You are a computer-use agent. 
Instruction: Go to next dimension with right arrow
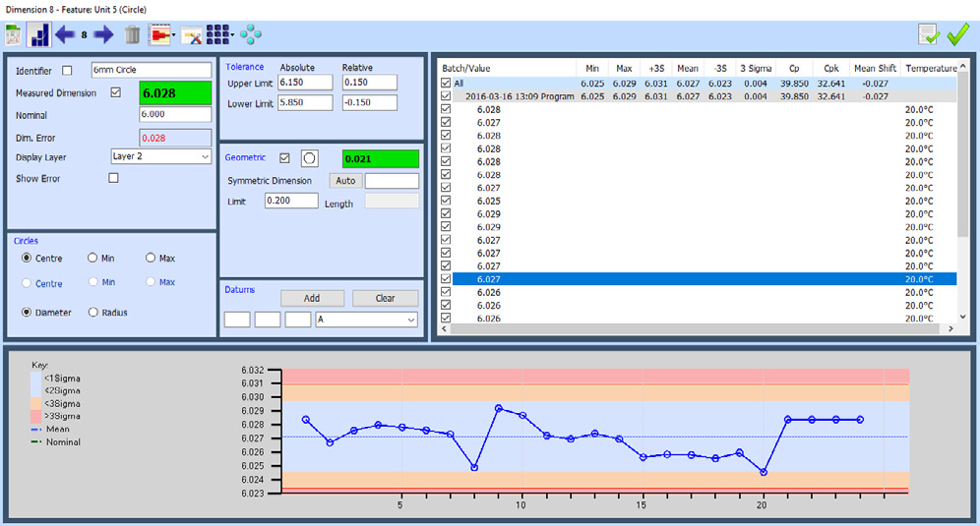103,35
